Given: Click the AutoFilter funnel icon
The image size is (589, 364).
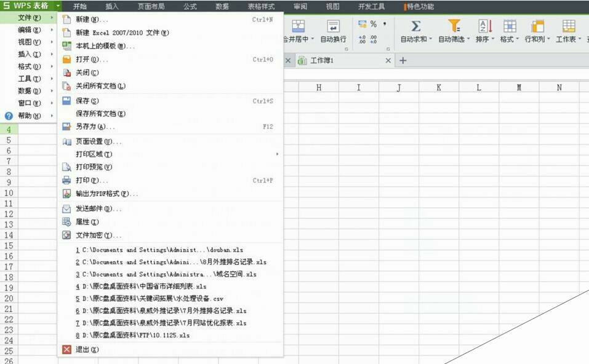Looking at the screenshot, I should click(x=454, y=26).
